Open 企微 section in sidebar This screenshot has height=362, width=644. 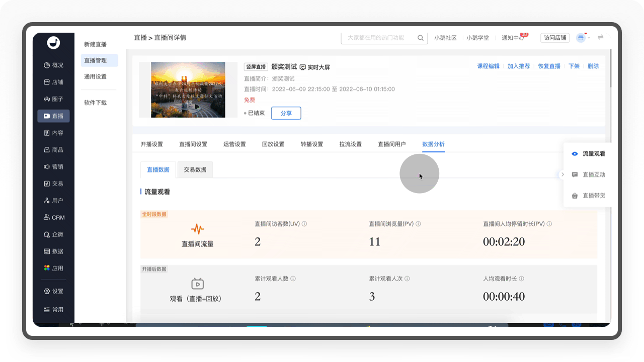pyautogui.click(x=53, y=234)
